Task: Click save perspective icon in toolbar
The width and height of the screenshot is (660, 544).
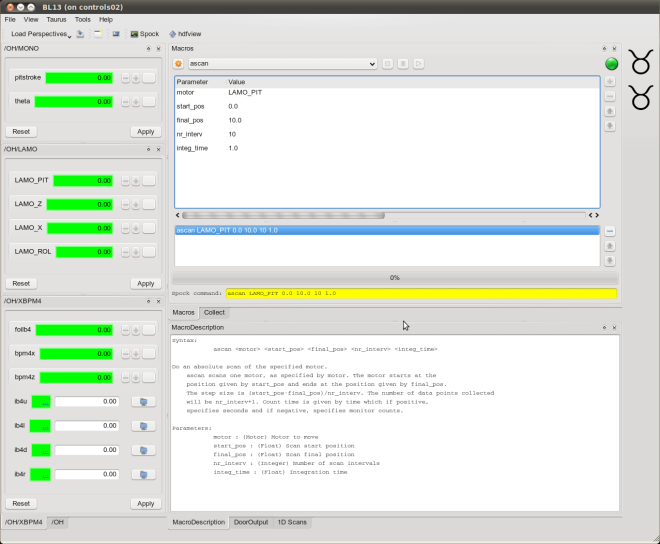Action: pos(80,34)
